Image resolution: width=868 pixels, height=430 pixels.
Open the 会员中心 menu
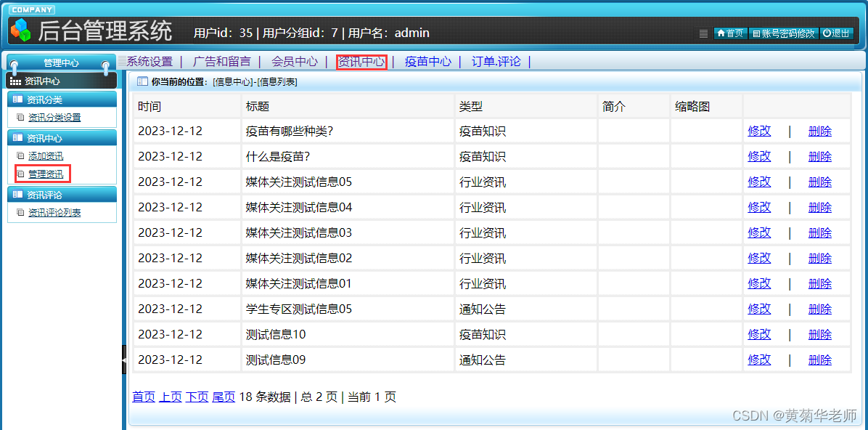coord(295,62)
